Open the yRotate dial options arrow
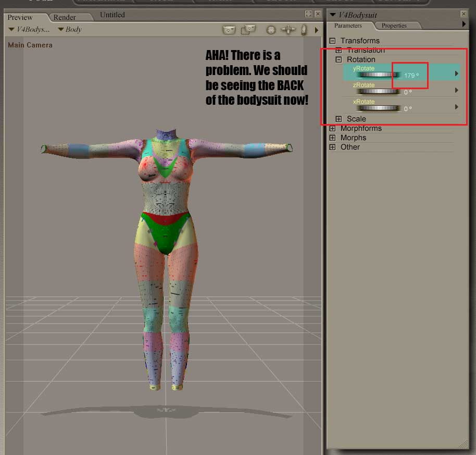 (457, 74)
